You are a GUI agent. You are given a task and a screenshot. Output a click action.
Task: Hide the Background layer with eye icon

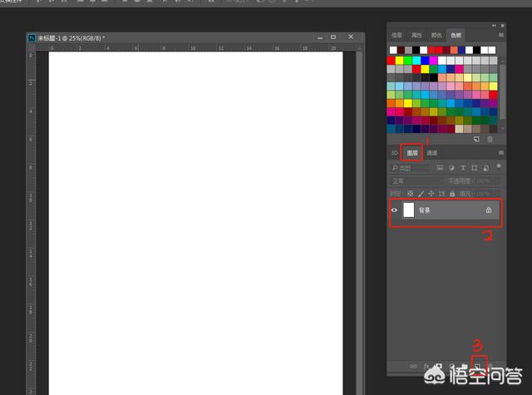394,211
